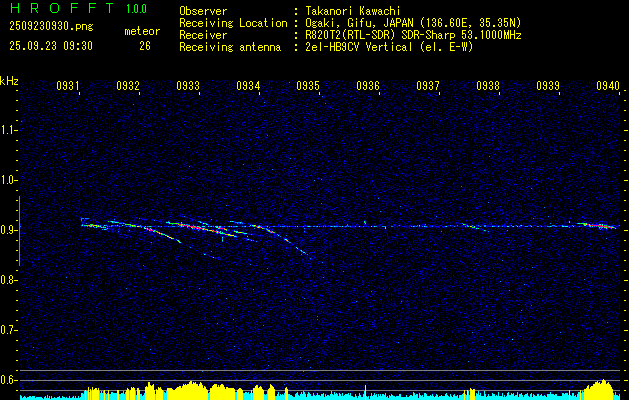Click the Receiving Location field label
Viewport: 629px width, 400px height.
[233, 23]
